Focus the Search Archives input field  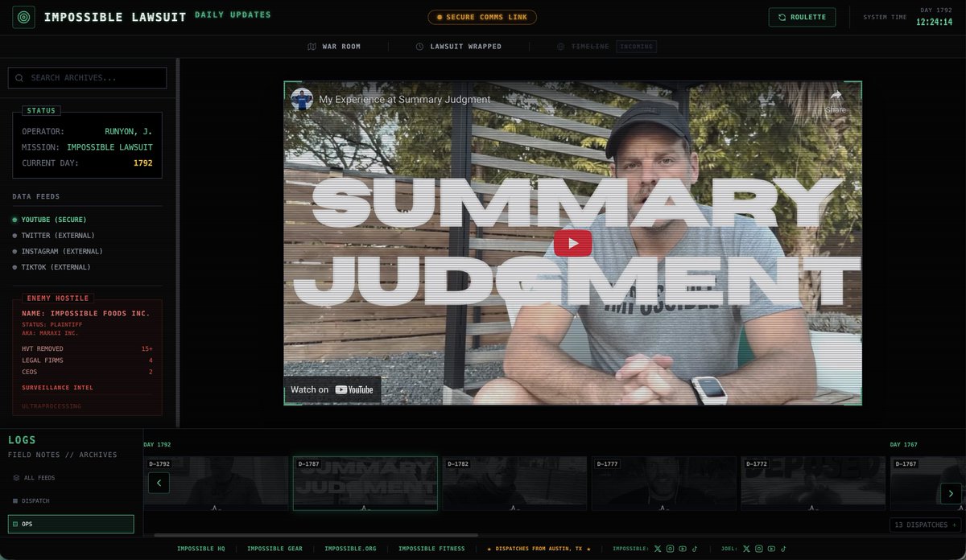(87, 78)
